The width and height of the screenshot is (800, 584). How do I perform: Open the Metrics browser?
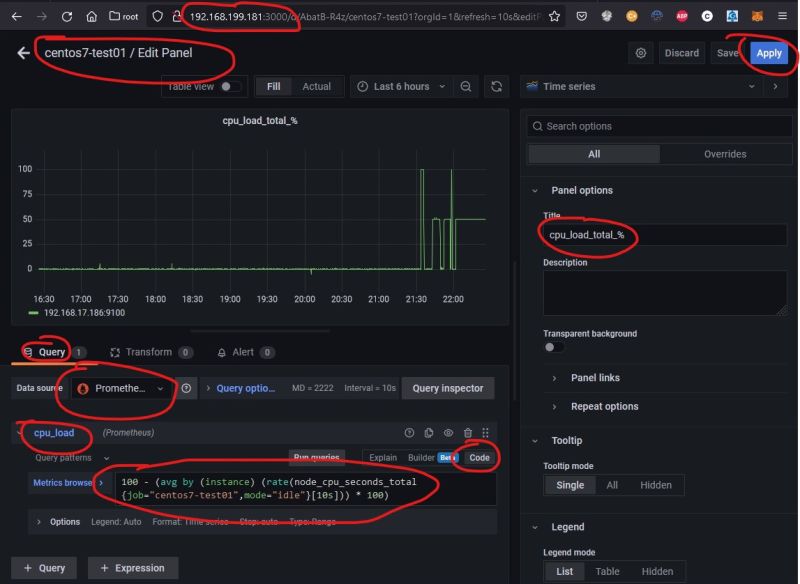67,483
